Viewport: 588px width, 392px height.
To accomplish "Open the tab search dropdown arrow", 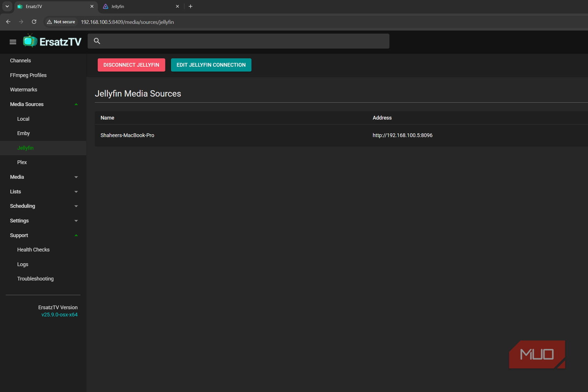I will click(7, 6).
